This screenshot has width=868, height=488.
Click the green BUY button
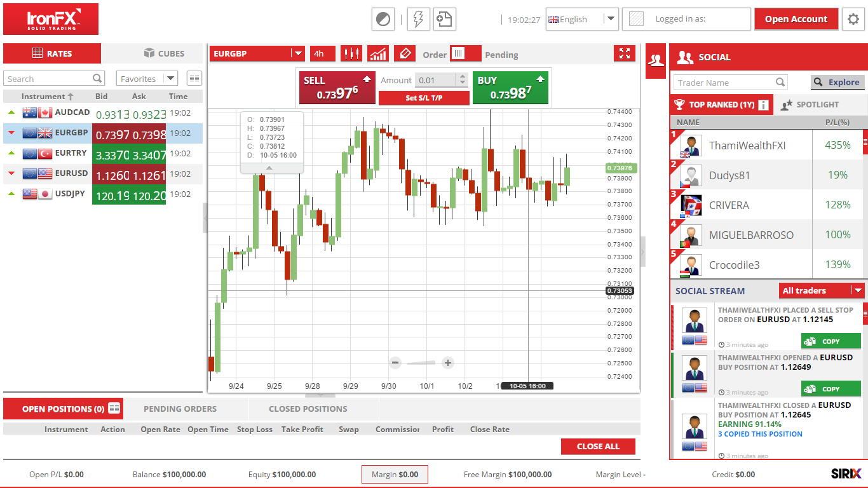[x=510, y=88]
